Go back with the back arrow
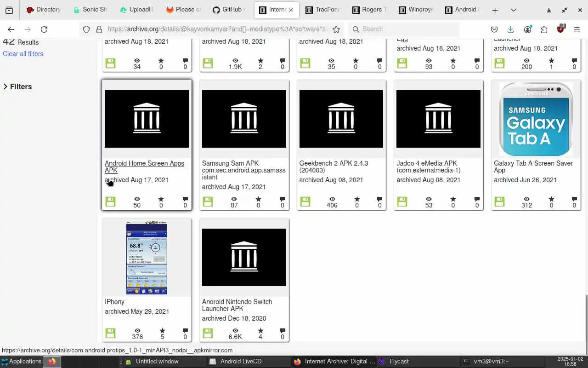588x368 pixels. [11, 29]
